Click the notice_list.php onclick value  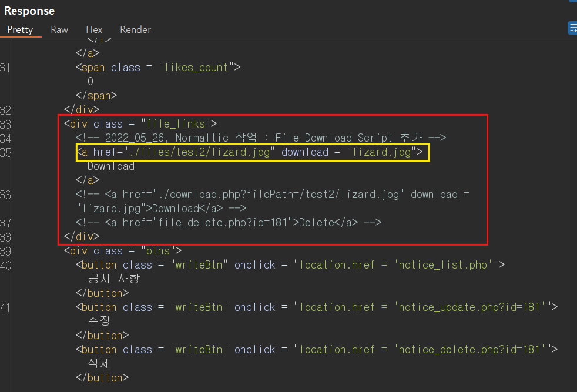click(394, 264)
